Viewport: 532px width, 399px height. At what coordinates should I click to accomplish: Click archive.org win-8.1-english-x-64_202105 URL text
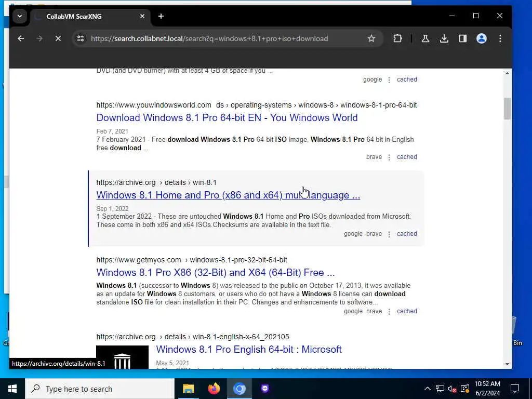coord(193,337)
